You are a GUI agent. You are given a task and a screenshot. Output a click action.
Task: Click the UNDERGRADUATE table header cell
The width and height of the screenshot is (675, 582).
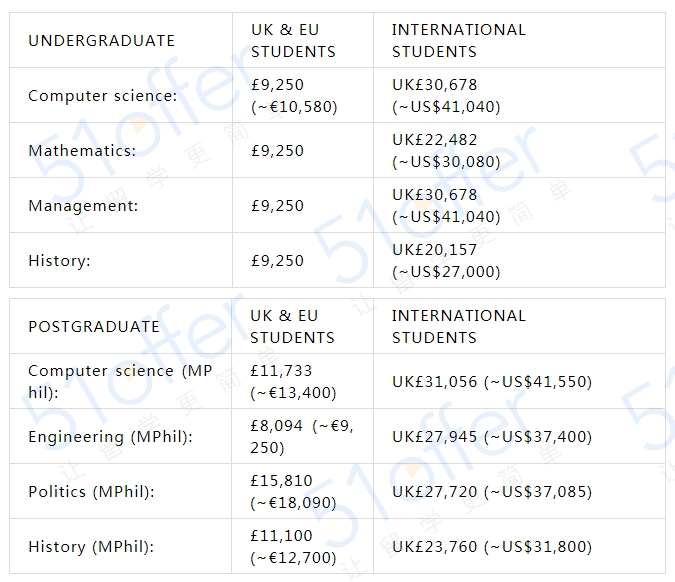tap(101, 40)
